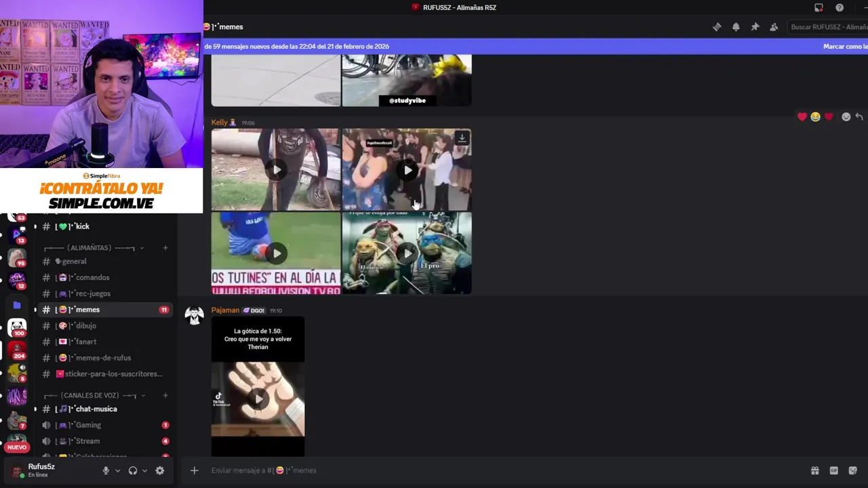This screenshot has height=488, width=868.
Task: Click the plus attach button in message bar
Action: point(194,470)
